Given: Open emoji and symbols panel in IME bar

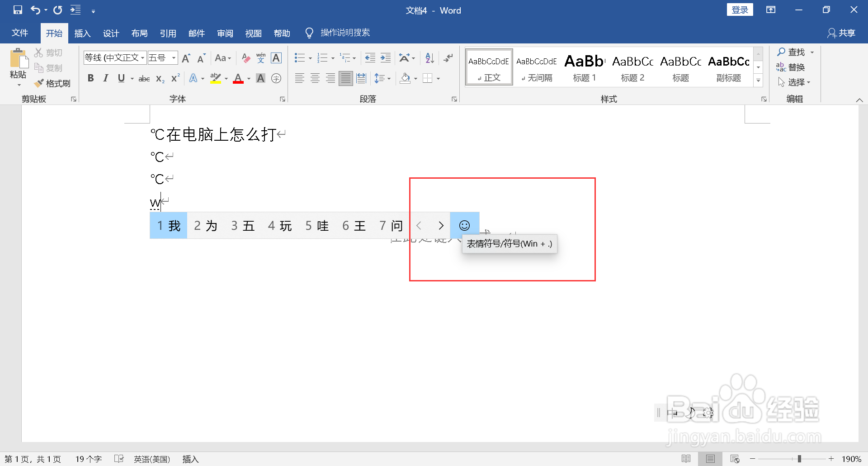Looking at the screenshot, I should point(464,225).
